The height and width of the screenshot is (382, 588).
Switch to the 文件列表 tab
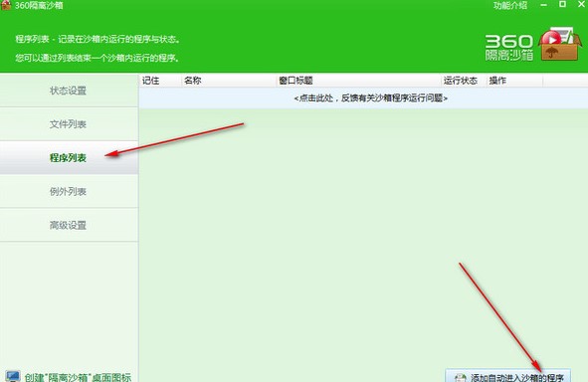69,124
